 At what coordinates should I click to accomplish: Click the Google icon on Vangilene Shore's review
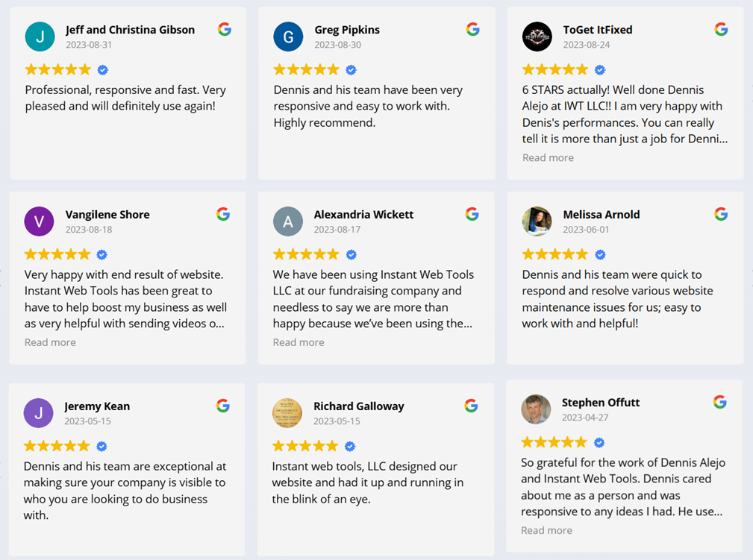click(223, 213)
